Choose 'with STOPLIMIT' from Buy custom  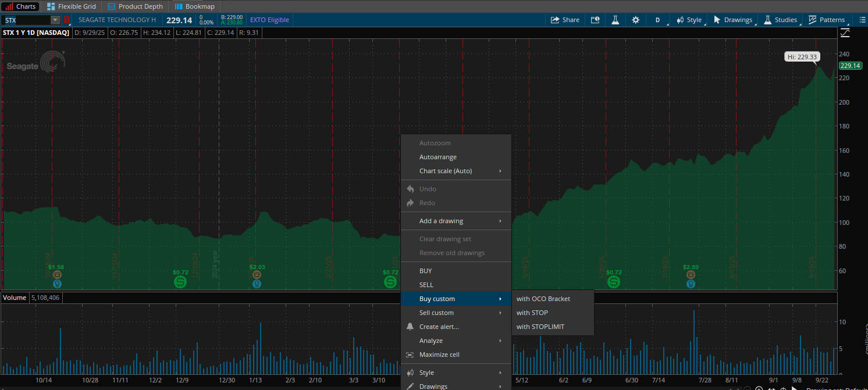540,327
